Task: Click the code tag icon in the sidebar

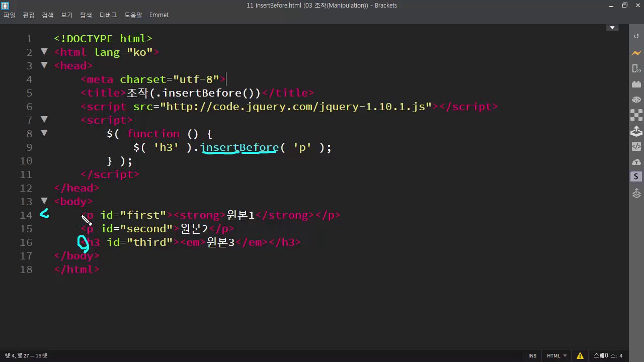Action: (x=636, y=147)
